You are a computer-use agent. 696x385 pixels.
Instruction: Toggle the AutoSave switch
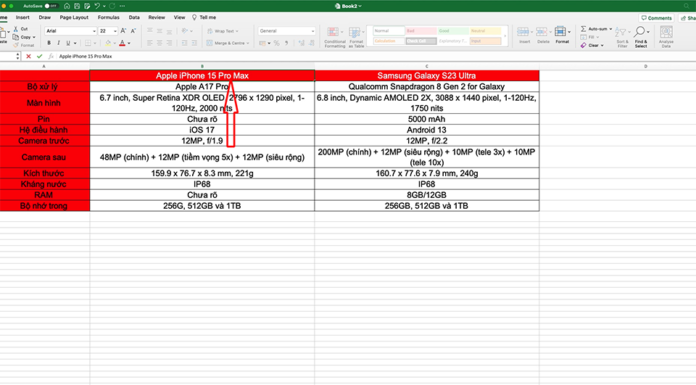click(x=51, y=6)
